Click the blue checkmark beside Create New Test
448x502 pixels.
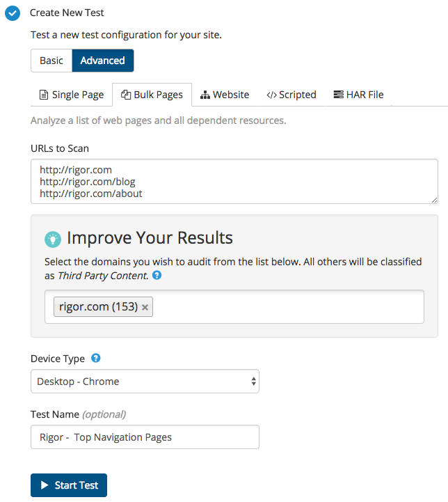click(13, 13)
